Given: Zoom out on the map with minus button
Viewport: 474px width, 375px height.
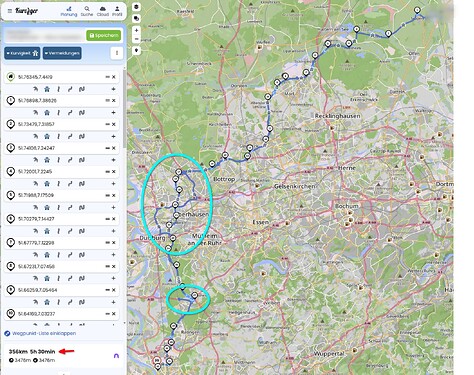Looking at the screenshot, I should 136,39.
